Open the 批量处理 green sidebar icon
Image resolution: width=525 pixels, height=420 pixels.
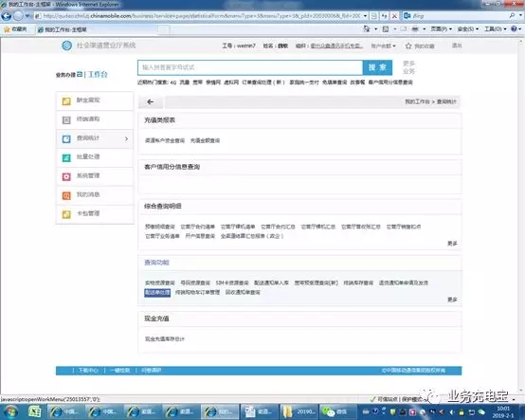66,157
